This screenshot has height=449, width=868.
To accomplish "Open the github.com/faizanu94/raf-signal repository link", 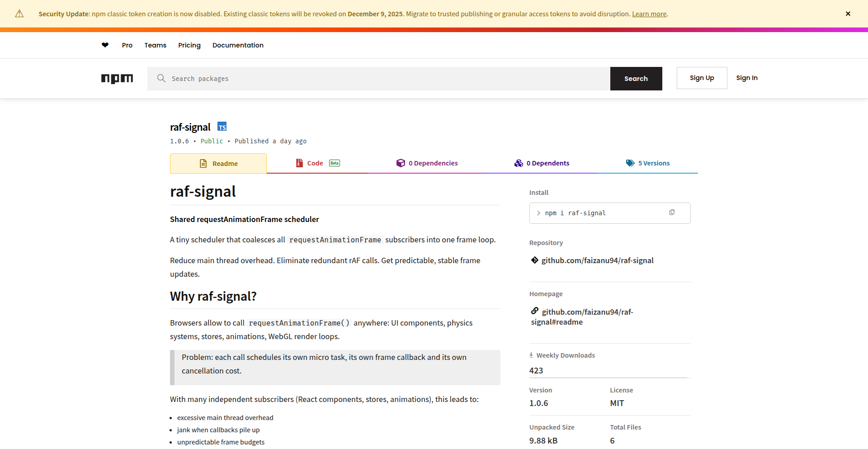I will 597,260.
